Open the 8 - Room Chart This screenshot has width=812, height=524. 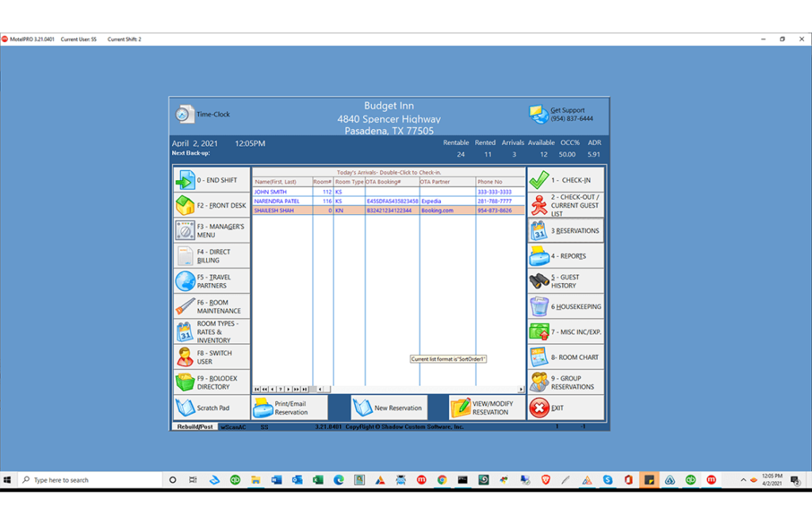click(565, 358)
